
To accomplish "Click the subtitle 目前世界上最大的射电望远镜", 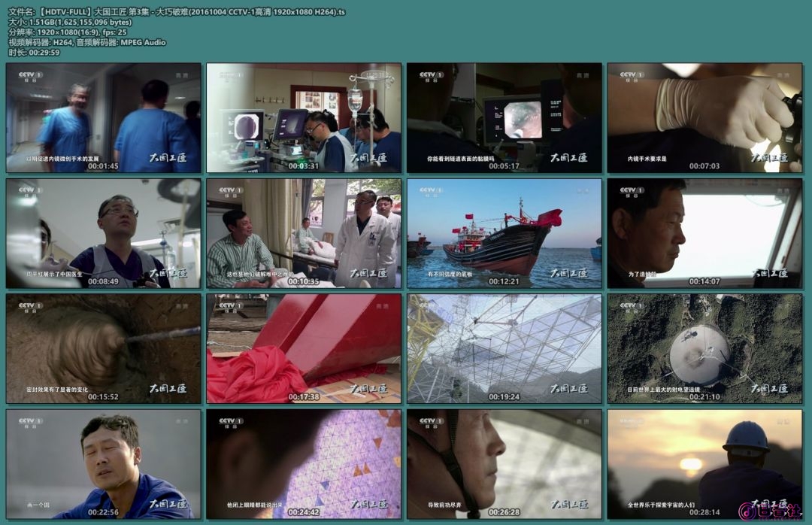I will pyautogui.click(x=663, y=390).
